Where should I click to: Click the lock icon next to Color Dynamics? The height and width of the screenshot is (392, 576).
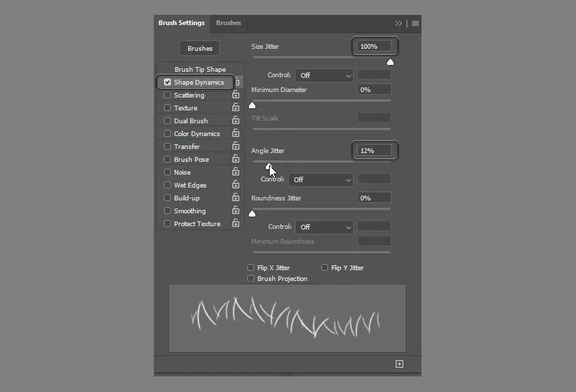pos(236,134)
